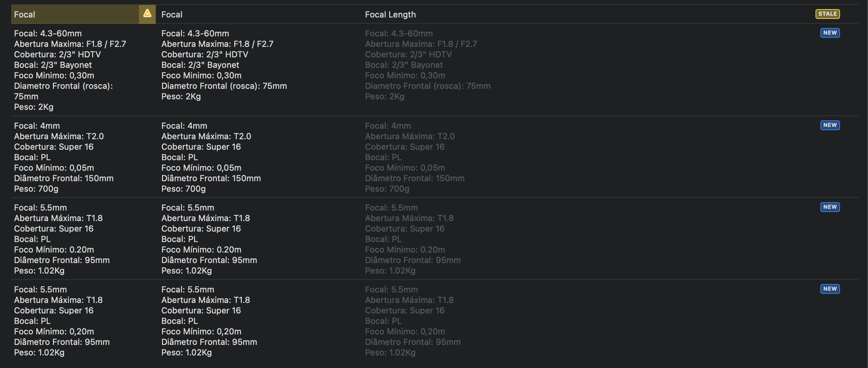Viewport: 868px width, 368px height.
Task: Click first column cell with Foco Mínimo 0.20m
Action: tap(83, 239)
